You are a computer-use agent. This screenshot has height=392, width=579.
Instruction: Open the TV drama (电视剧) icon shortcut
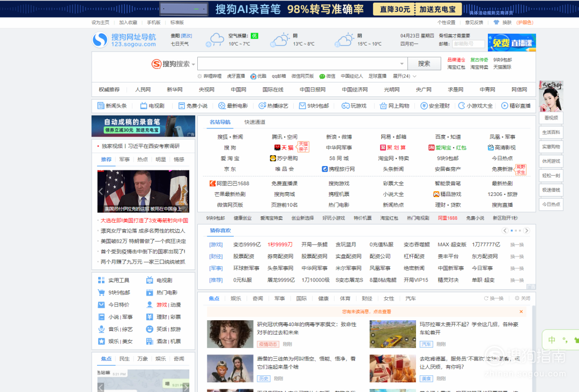coord(144,106)
